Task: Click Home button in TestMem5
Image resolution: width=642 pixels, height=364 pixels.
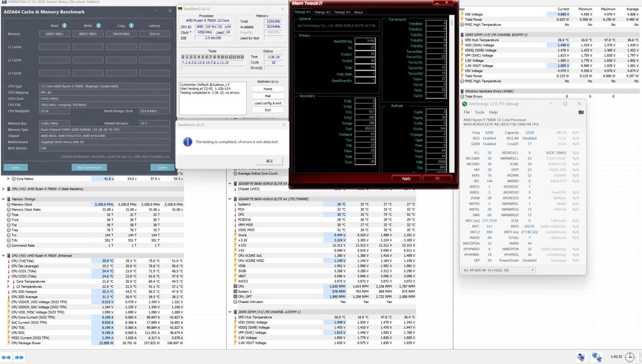Action: point(268,89)
